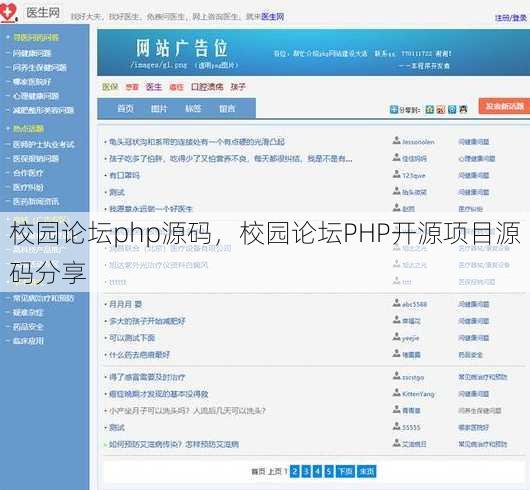Open sidebar item 疑难杂症
This screenshot has height=490, width=530.
point(28,312)
